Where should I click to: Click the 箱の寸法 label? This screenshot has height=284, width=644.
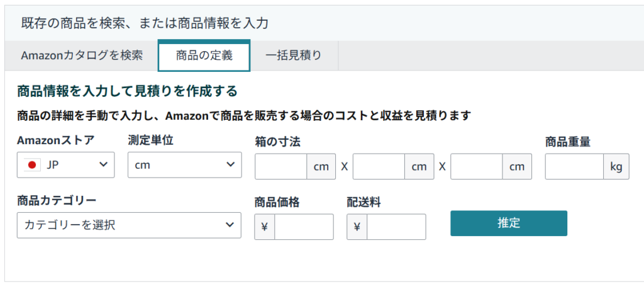(x=277, y=142)
